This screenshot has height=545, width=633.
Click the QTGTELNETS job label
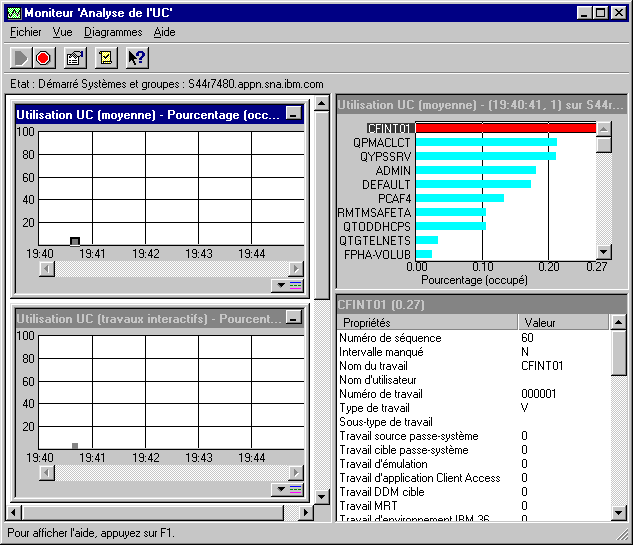tap(375, 241)
